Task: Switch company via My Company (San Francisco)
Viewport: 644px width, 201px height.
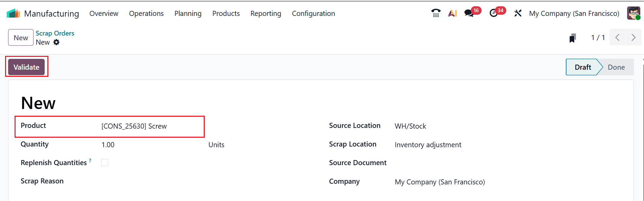Action: (574, 14)
